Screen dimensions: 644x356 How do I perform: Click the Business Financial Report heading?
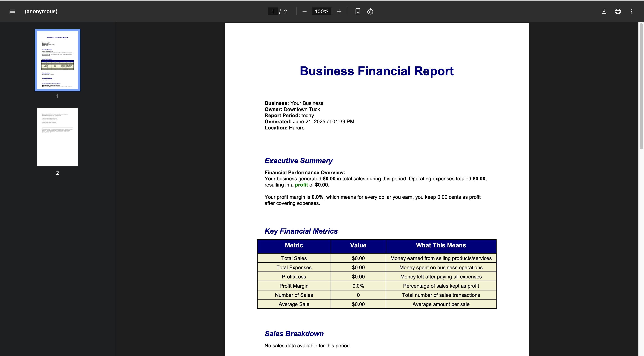376,71
